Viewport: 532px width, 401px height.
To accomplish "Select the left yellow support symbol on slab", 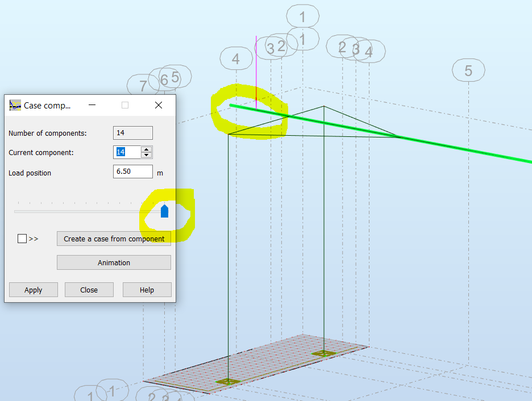I will point(229,382).
